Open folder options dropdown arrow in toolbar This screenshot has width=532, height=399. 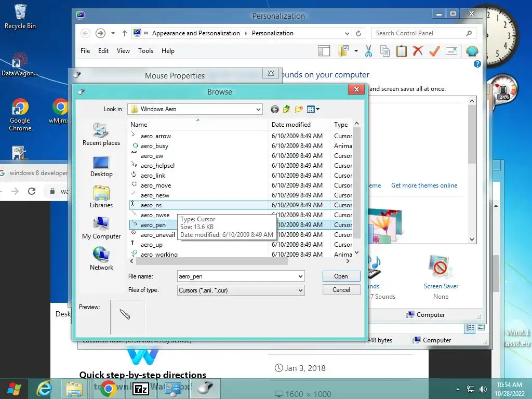pyautogui.click(x=356, y=51)
